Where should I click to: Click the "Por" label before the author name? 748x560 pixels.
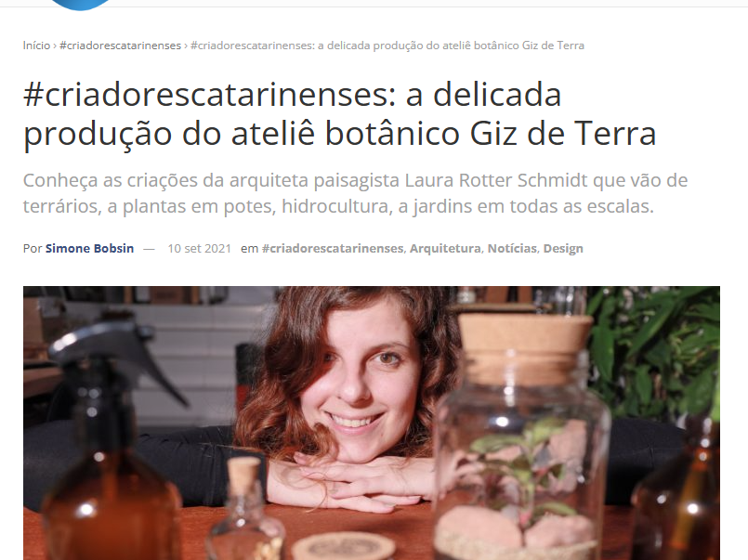click(x=33, y=248)
